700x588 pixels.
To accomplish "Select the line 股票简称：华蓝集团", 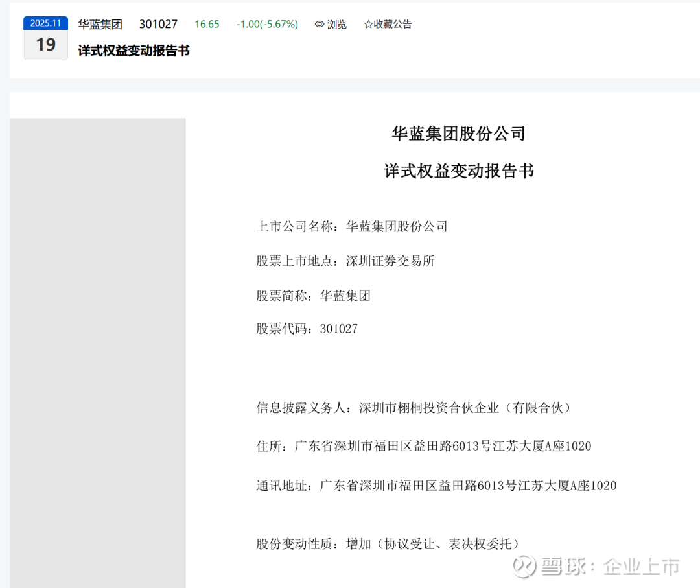I will click(x=314, y=296).
